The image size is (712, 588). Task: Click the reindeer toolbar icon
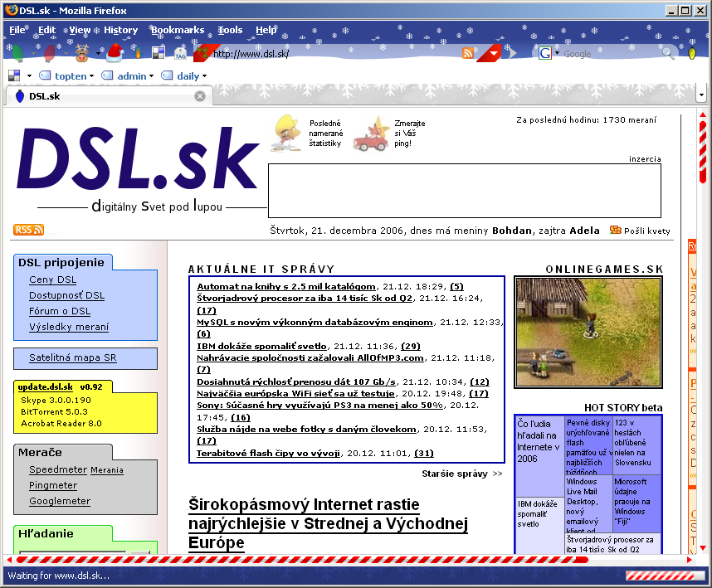pyautogui.click(x=82, y=53)
